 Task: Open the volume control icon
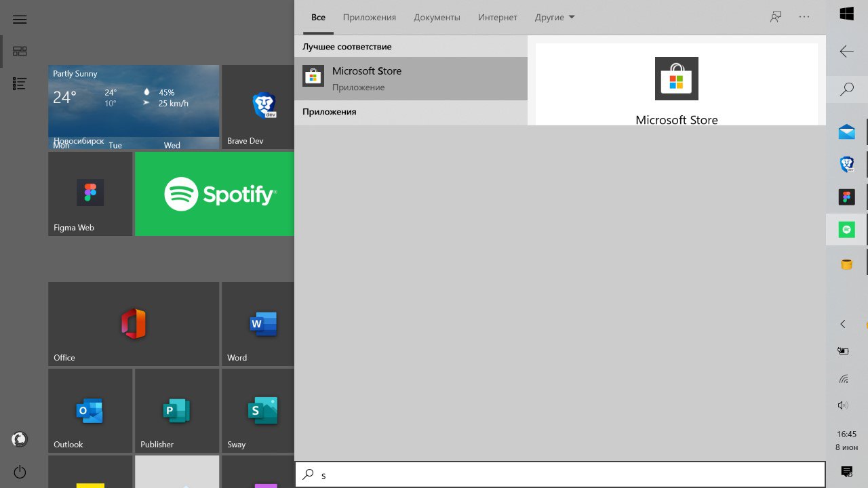point(843,405)
